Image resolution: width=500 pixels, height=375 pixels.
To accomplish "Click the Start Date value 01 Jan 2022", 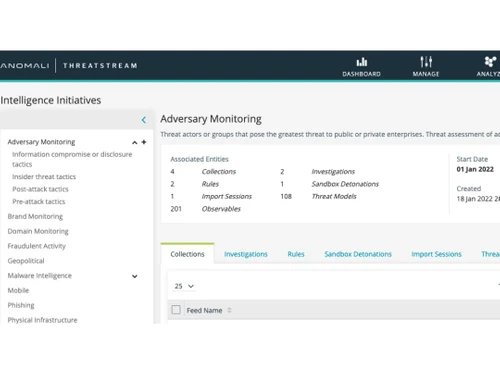I will click(475, 169).
